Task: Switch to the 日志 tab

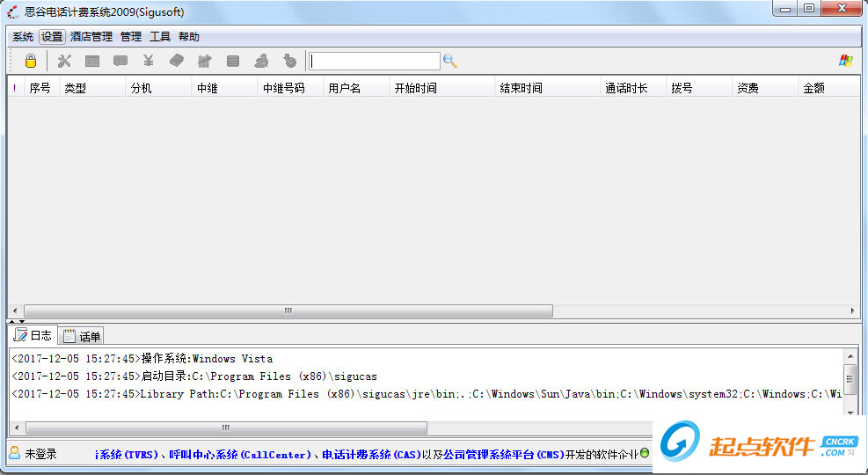Action: click(x=33, y=335)
